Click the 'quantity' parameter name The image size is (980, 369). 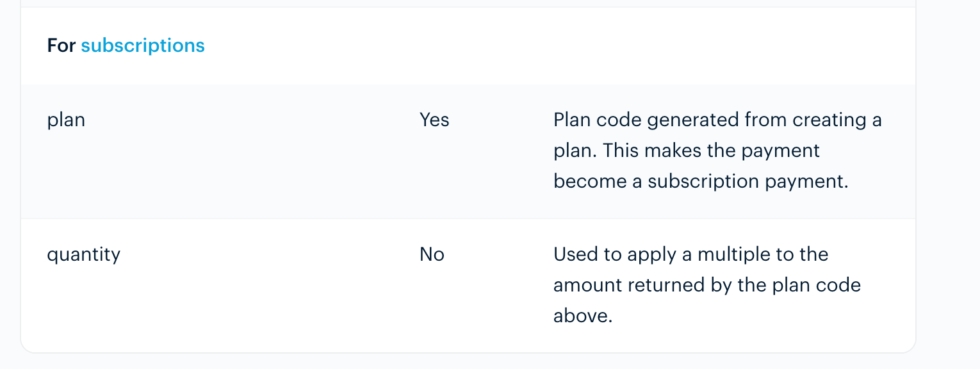point(83,254)
